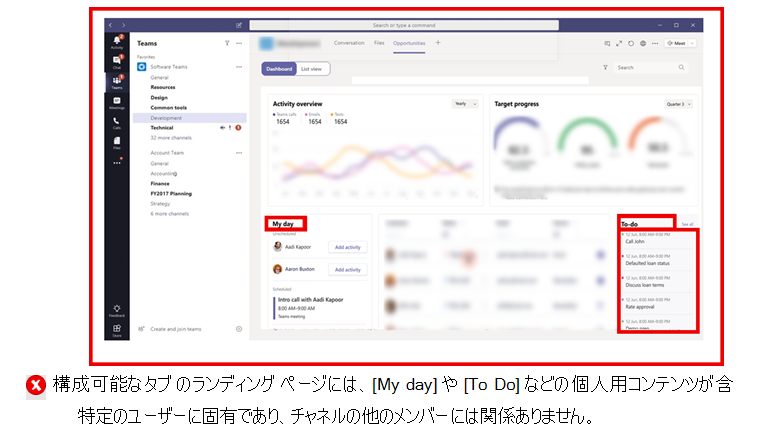Reload the tab with refresh icon
This screenshot has width=772, height=432.
point(631,43)
